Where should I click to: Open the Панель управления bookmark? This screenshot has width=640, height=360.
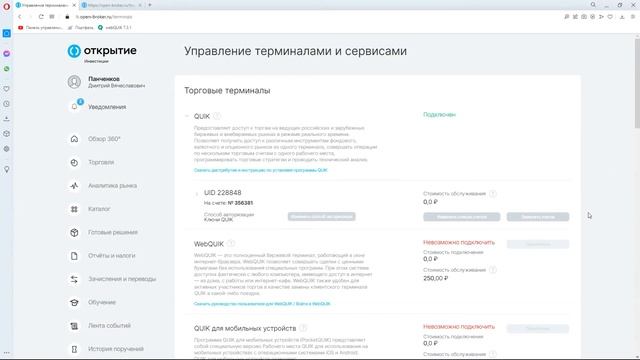[40, 27]
